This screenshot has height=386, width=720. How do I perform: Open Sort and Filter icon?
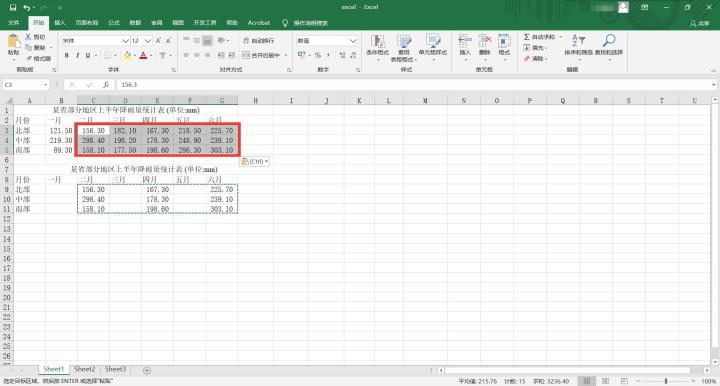[x=578, y=41]
